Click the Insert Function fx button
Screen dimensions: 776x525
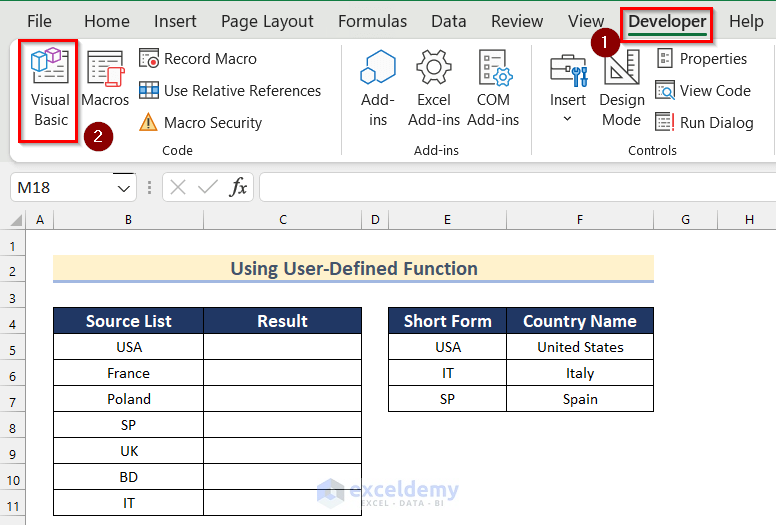238,188
